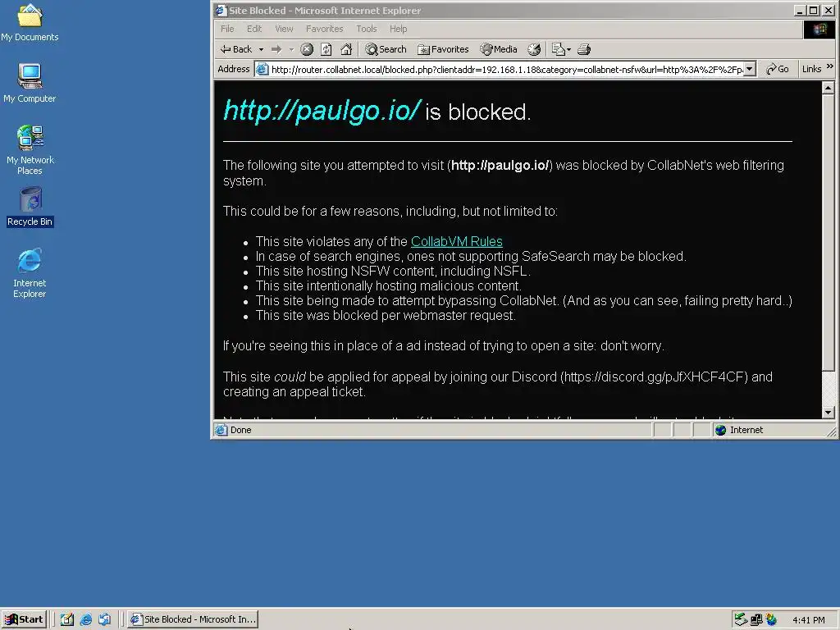This screenshot has width=840, height=630.
Task: Print the current page
Action: click(584, 50)
